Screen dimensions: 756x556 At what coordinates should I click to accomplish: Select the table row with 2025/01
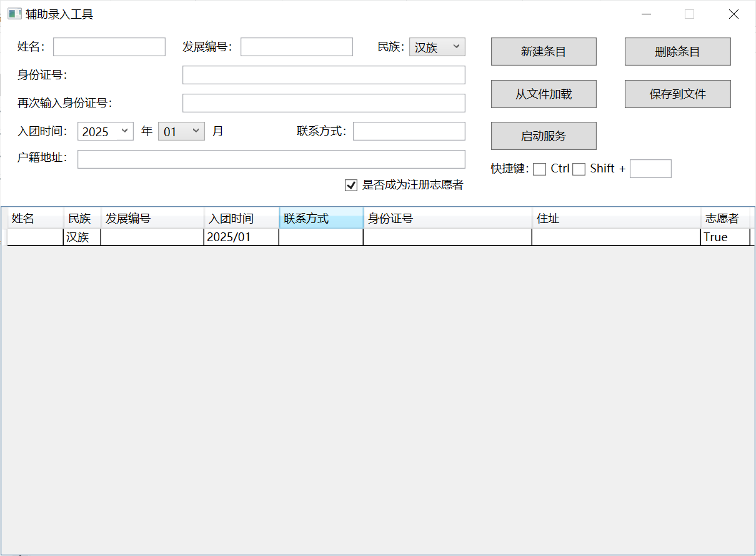click(x=241, y=237)
